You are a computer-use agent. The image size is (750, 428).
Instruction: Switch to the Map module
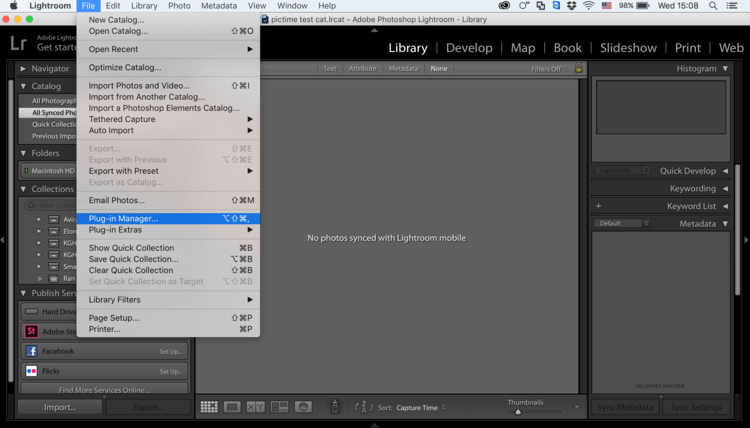pos(523,48)
